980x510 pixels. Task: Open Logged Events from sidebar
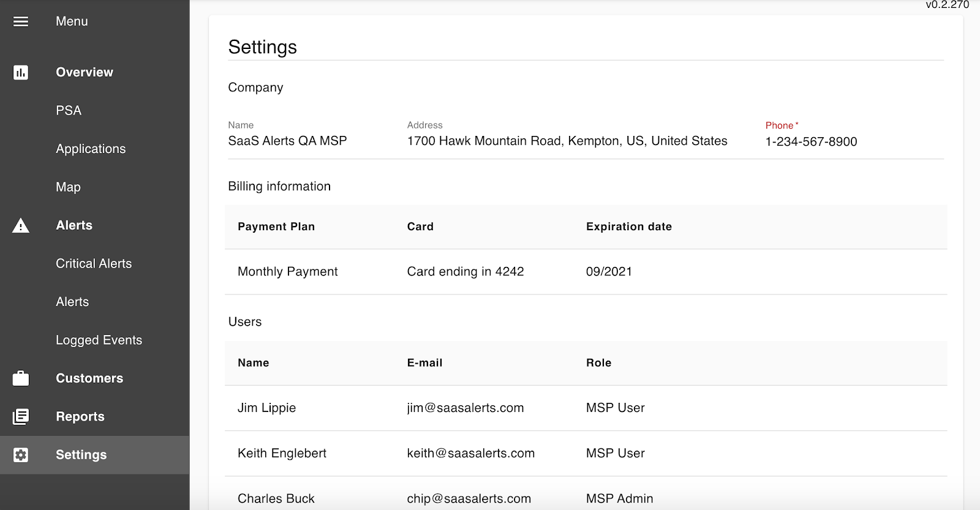coord(99,340)
